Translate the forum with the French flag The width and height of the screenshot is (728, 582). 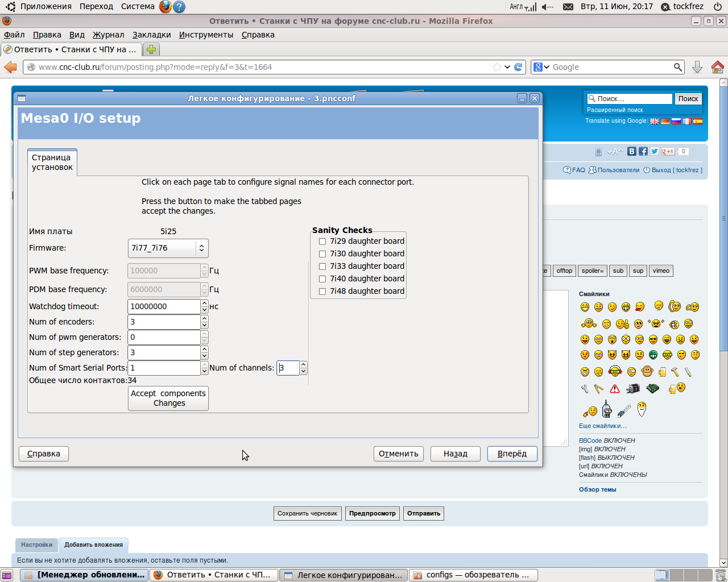coord(687,121)
